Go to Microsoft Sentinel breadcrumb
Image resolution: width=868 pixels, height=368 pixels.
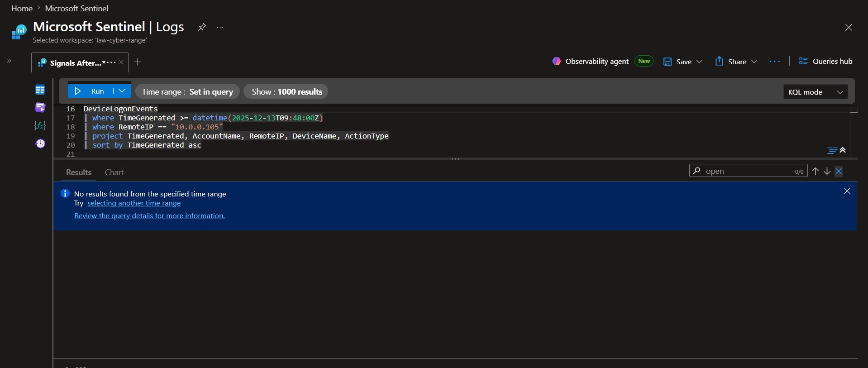[x=76, y=8]
